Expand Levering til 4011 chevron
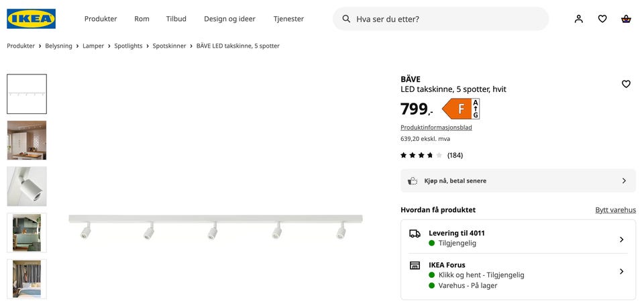Viewport: 644px width, 308px height. click(621, 240)
